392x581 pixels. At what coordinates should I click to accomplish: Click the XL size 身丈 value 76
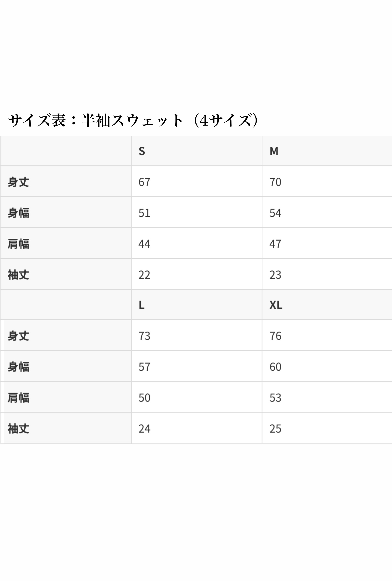(x=275, y=336)
